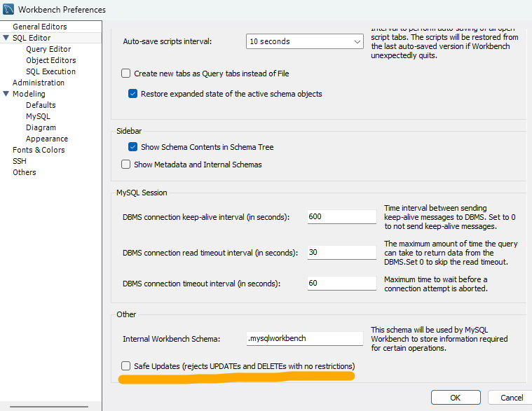This screenshot has width=532, height=411.
Task: Click the 'Other' group heading
Action: [126, 314]
